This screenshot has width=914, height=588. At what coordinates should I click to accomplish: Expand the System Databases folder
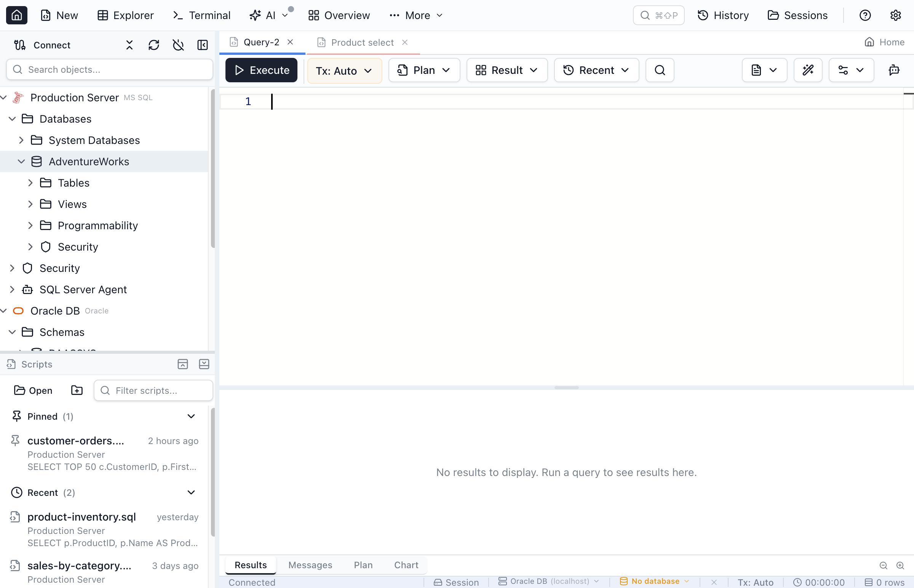tap(21, 141)
